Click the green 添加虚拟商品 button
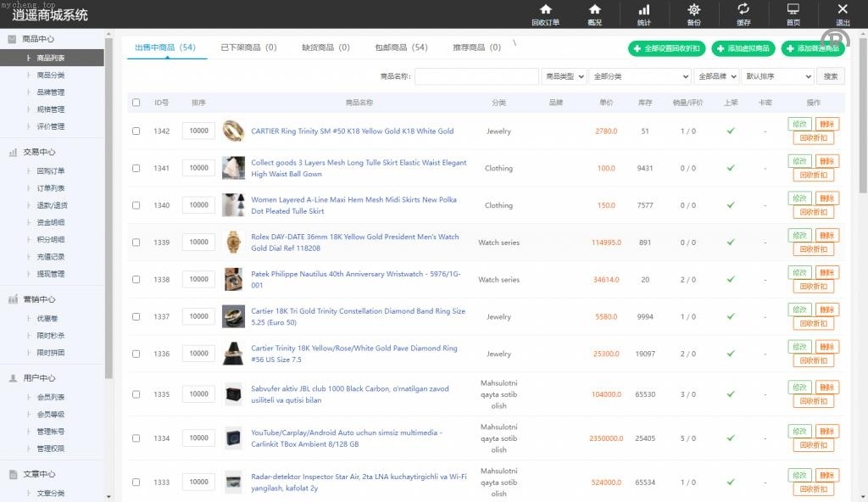The height and width of the screenshot is (502, 868). pyautogui.click(x=743, y=49)
